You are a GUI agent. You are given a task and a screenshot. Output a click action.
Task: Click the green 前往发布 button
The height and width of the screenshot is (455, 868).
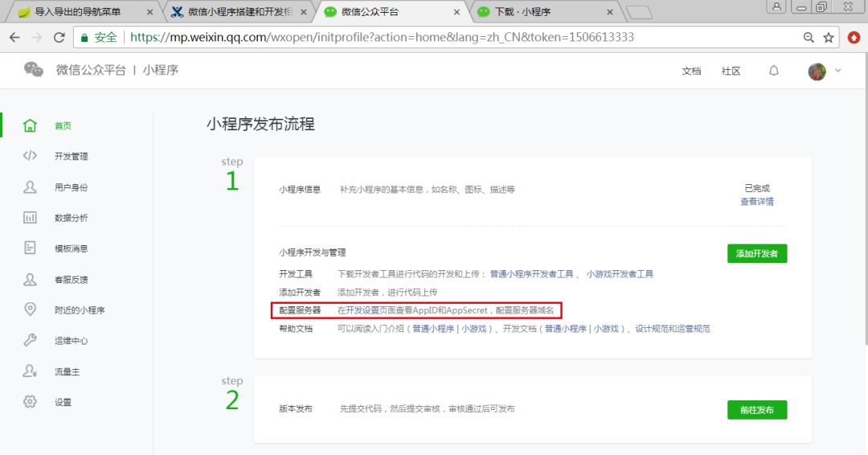[x=757, y=410]
